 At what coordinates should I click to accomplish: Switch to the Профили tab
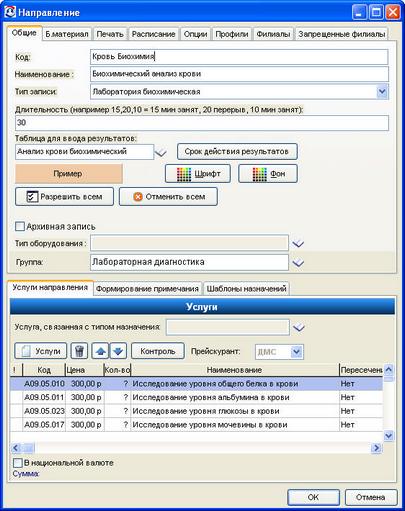point(232,34)
